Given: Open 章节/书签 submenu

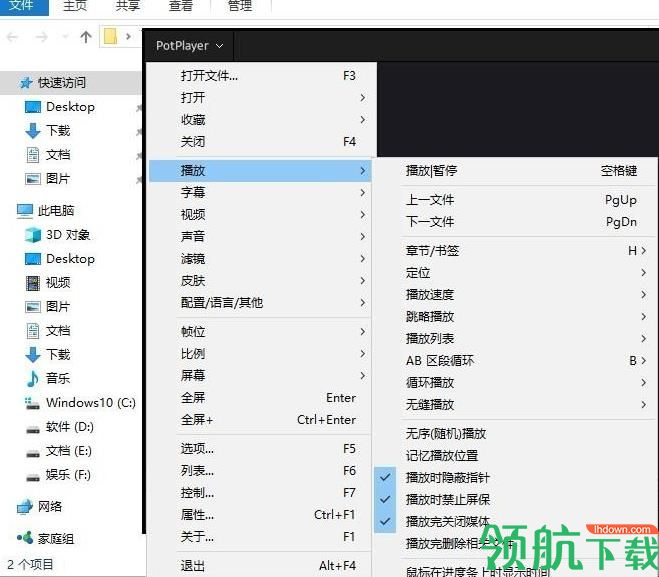Looking at the screenshot, I should pyautogui.click(x=516, y=251).
